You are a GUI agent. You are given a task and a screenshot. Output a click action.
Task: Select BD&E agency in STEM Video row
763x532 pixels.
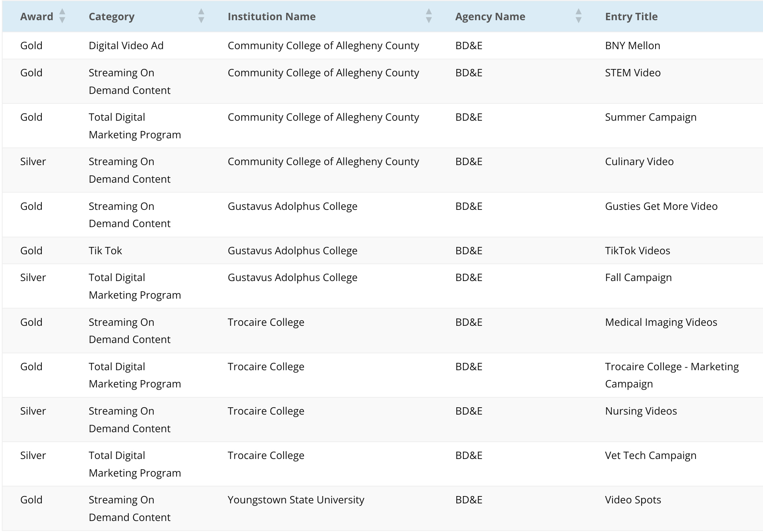(x=469, y=73)
